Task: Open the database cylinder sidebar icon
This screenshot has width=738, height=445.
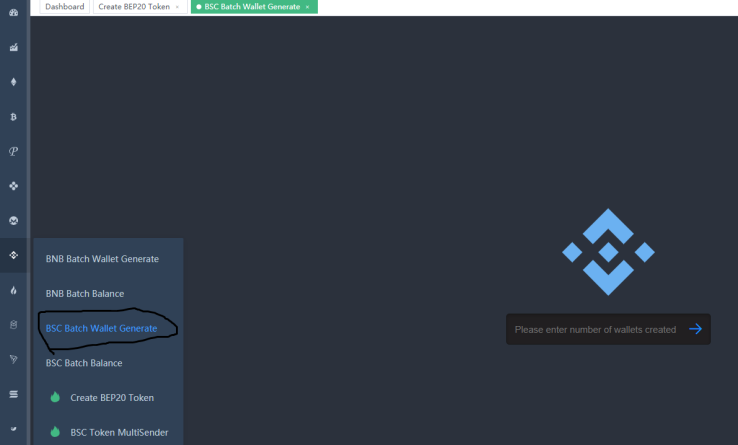Action: (x=14, y=324)
